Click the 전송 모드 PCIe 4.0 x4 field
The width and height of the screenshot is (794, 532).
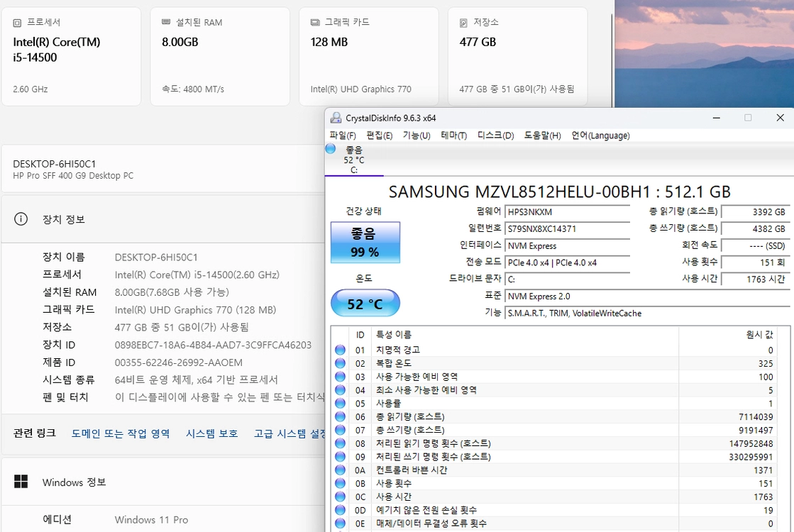coord(567,262)
